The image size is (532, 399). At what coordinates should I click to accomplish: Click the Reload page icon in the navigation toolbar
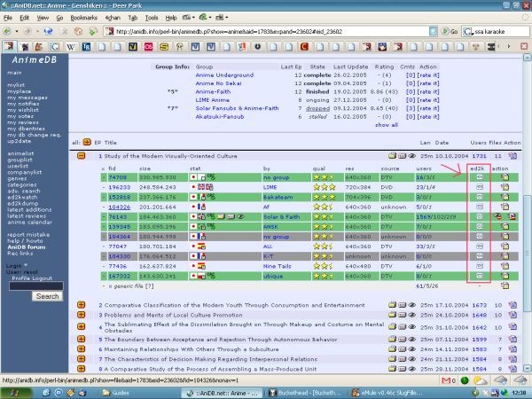49,32
